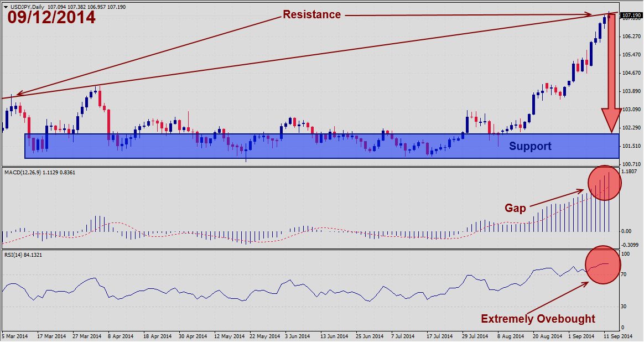Click the red circle on MACD histogram
Viewport: 644px width, 342px height.
[x=604, y=183]
